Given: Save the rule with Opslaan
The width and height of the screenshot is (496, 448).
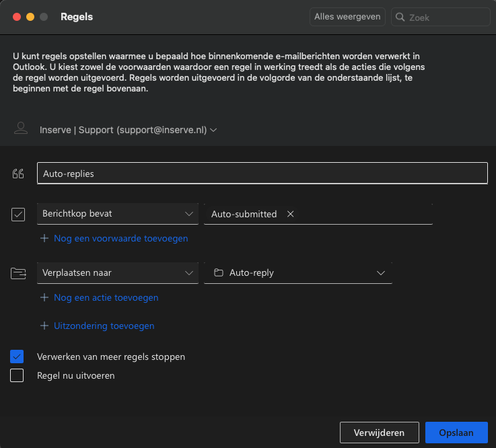Looking at the screenshot, I should tap(456, 433).
